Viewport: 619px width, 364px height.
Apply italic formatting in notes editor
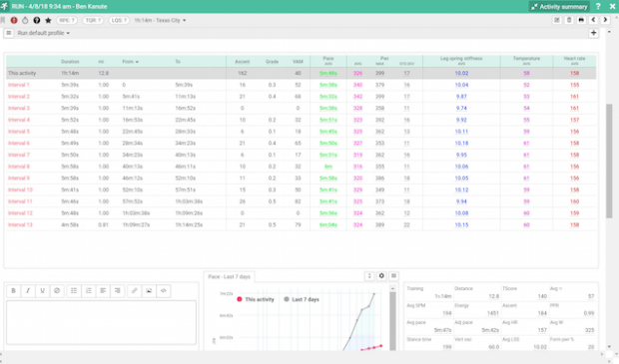[28, 290]
